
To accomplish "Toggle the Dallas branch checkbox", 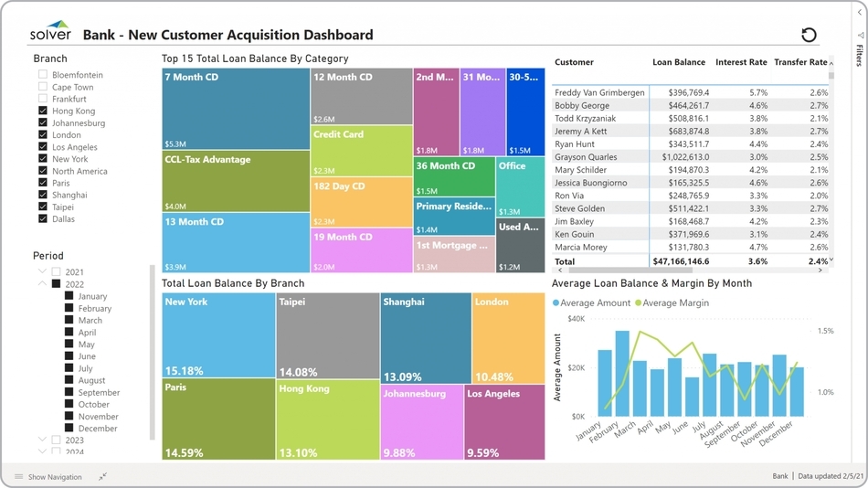I will [43, 218].
